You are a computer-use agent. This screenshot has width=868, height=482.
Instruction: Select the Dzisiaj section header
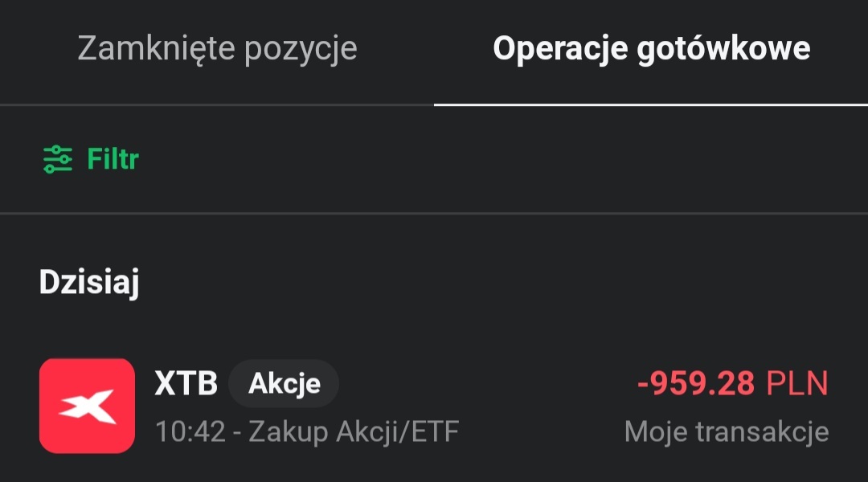(89, 284)
